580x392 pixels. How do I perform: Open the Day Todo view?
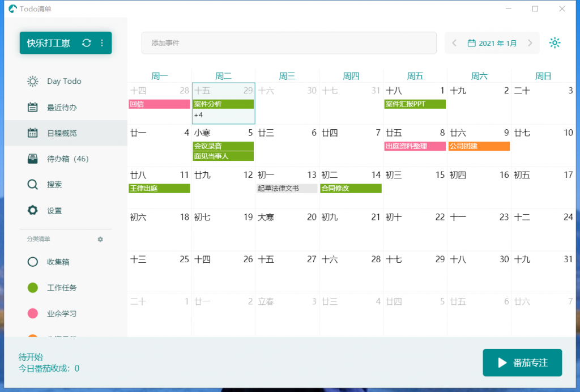point(66,82)
